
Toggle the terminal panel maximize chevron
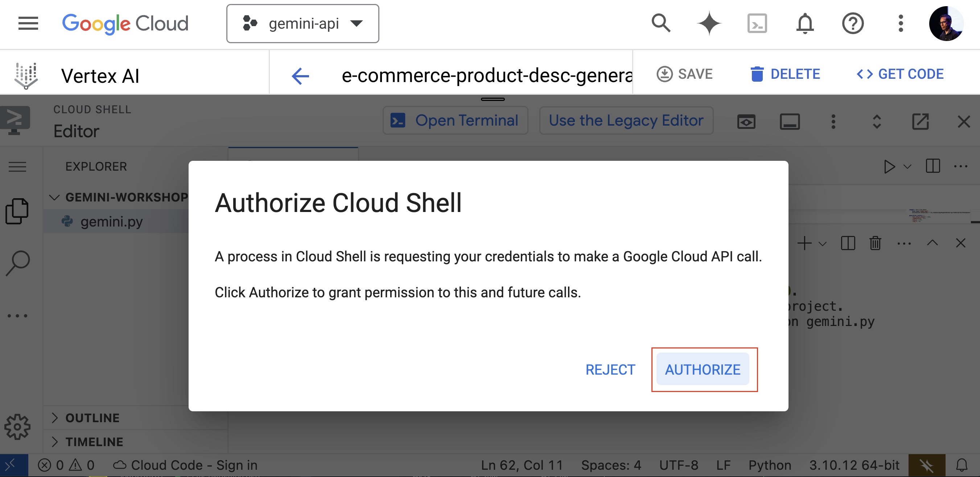932,243
